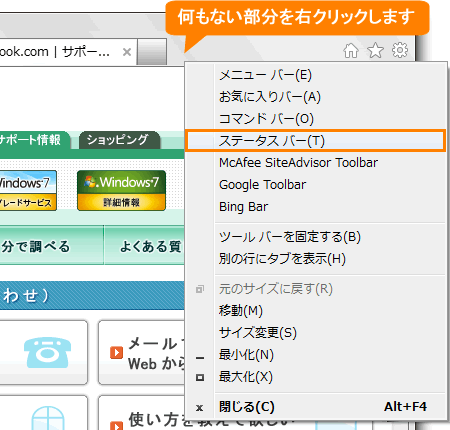
Task: Open the window icon card below telephone
Action: pos(44,413)
